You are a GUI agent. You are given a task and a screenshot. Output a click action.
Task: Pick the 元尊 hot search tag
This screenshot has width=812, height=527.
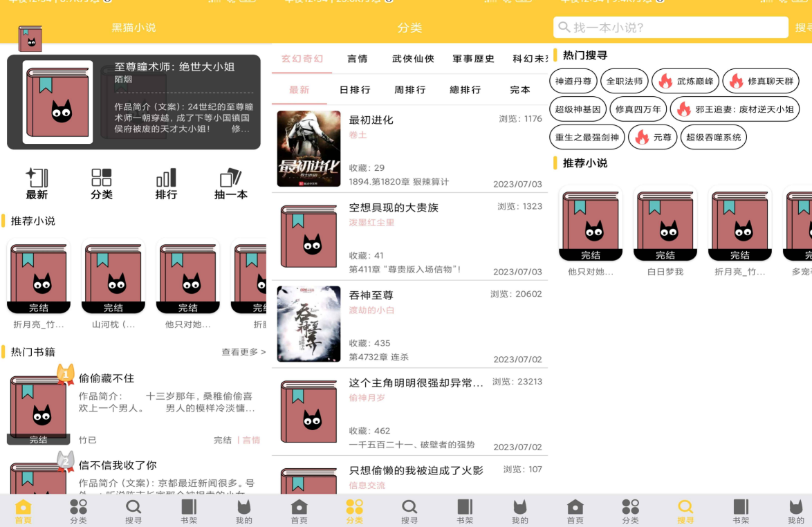pos(652,137)
